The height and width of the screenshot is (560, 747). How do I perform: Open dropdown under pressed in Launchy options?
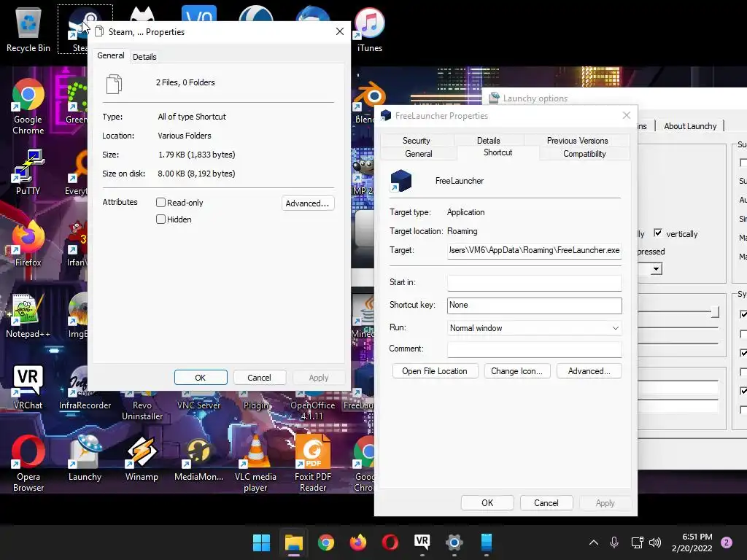point(656,269)
